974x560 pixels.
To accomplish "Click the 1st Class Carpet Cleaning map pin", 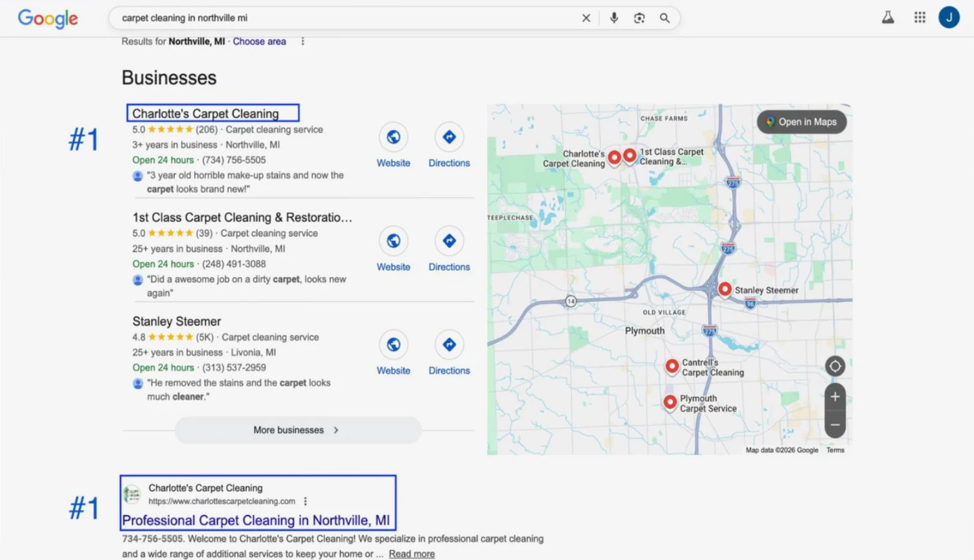I will pyautogui.click(x=629, y=155).
